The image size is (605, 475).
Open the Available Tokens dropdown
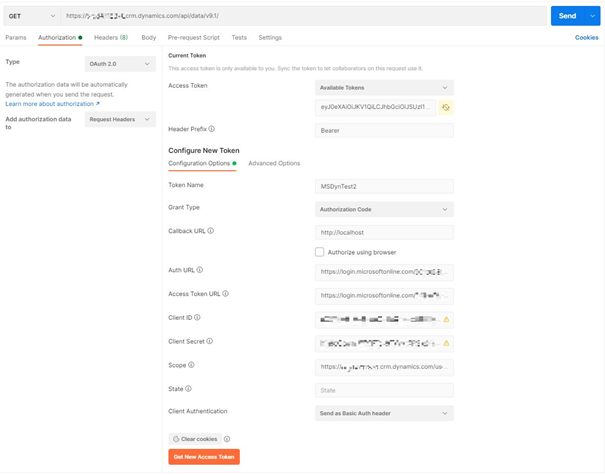(384, 87)
